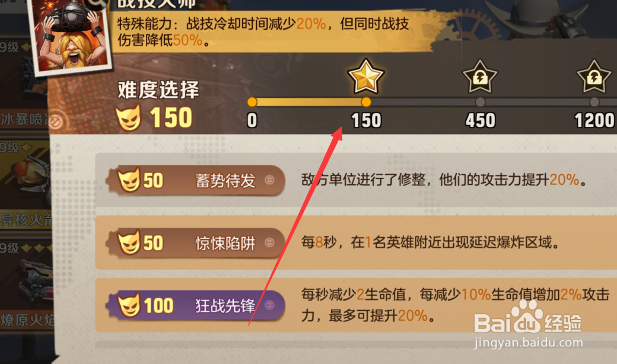Click the devil icon on 蓄势待发
617x364 pixels.
point(129,180)
